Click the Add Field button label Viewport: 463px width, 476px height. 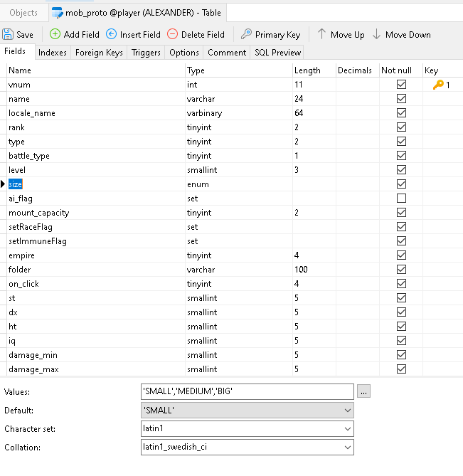pos(81,35)
